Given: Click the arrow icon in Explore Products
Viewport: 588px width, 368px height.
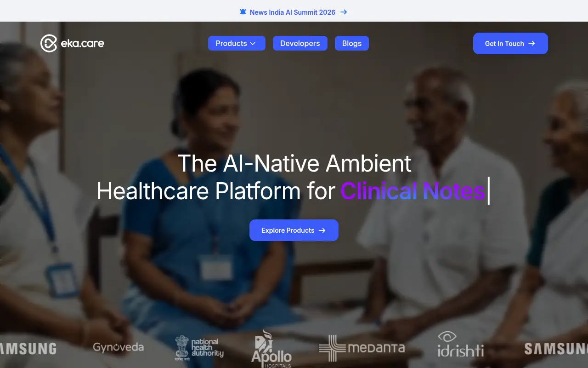Looking at the screenshot, I should pos(322,230).
